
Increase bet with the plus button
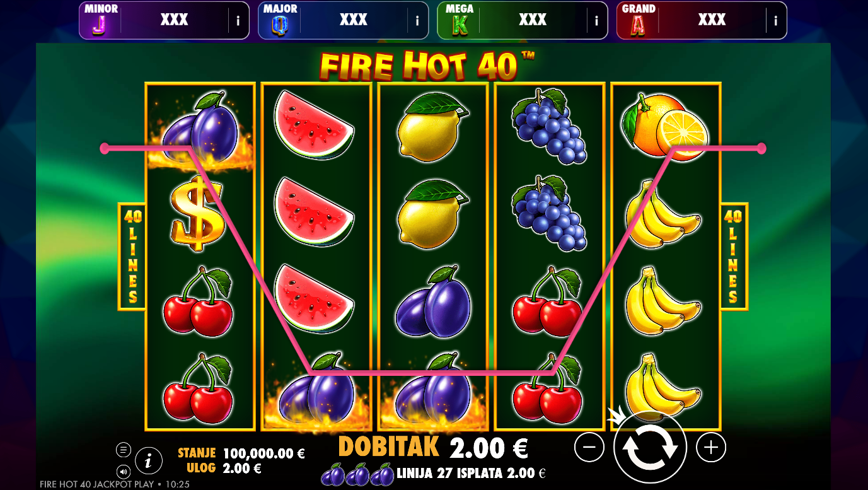[x=711, y=447]
